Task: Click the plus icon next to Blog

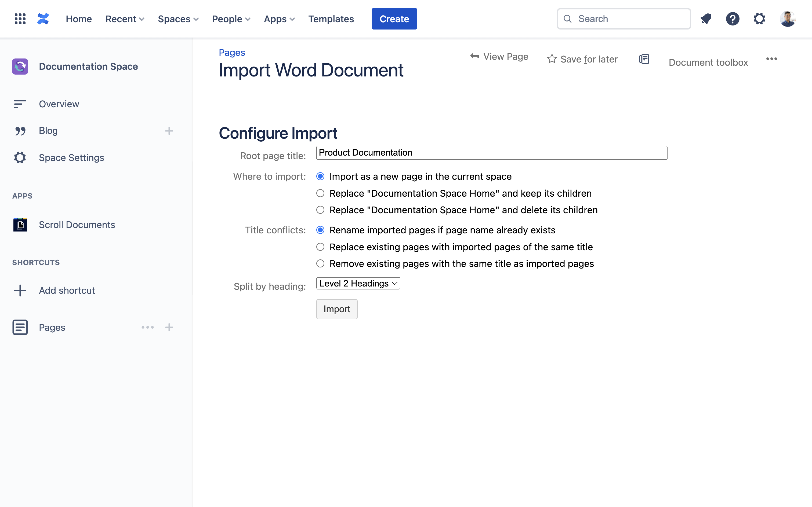Action: tap(169, 131)
